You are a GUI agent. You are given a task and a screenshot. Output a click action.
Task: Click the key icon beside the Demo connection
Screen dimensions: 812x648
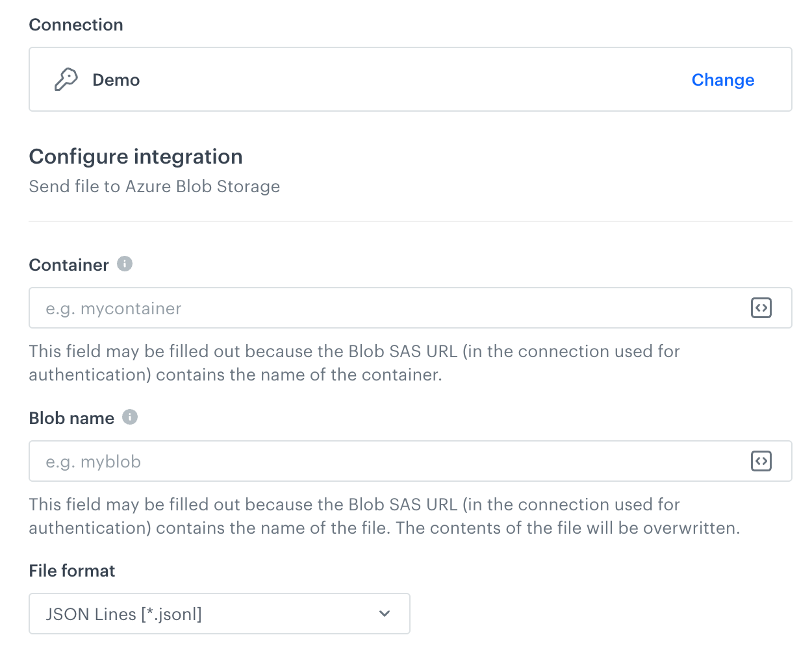tap(65, 79)
